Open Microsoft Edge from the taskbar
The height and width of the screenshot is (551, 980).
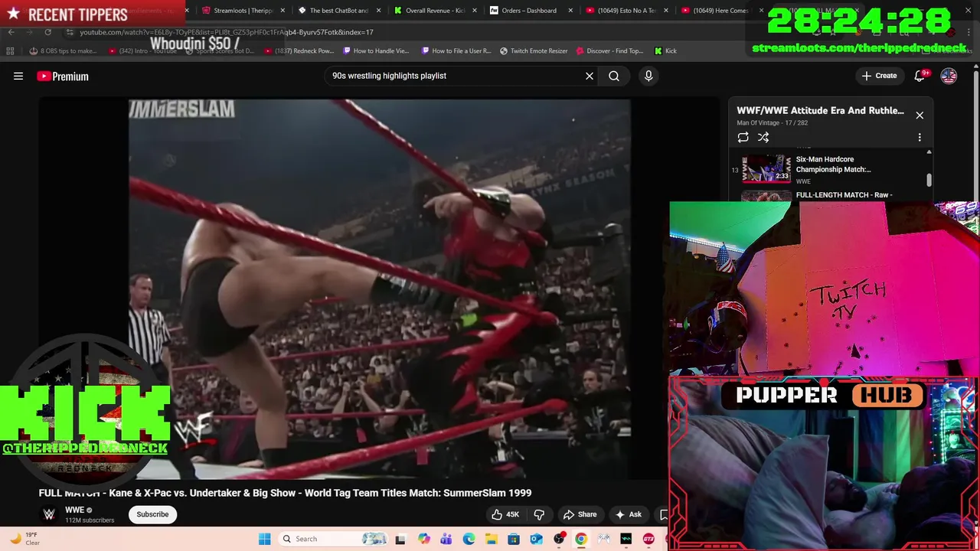tap(469, 539)
